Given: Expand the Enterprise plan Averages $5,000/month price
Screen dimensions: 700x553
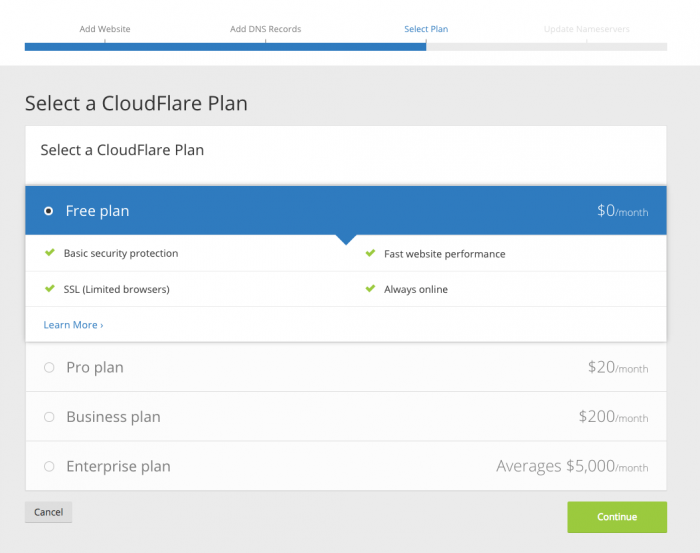Looking at the screenshot, I should pyautogui.click(x=572, y=466).
